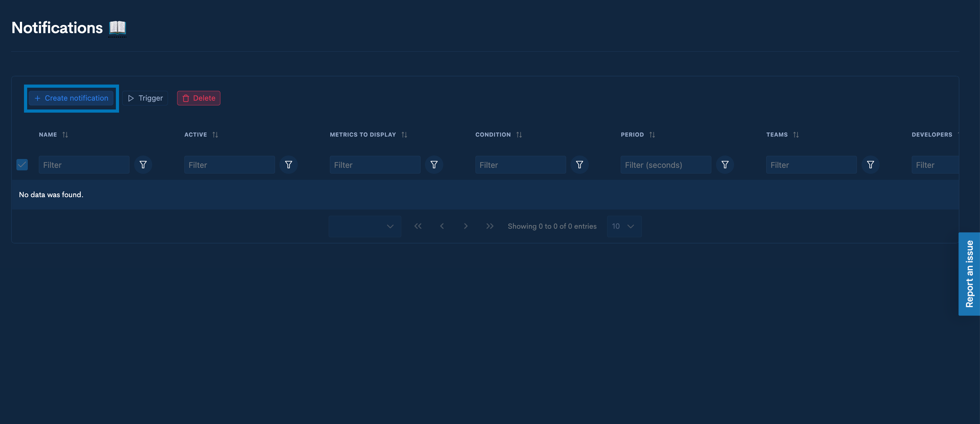Go to the last page arrow
The height and width of the screenshot is (424, 980).
(490, 226)
